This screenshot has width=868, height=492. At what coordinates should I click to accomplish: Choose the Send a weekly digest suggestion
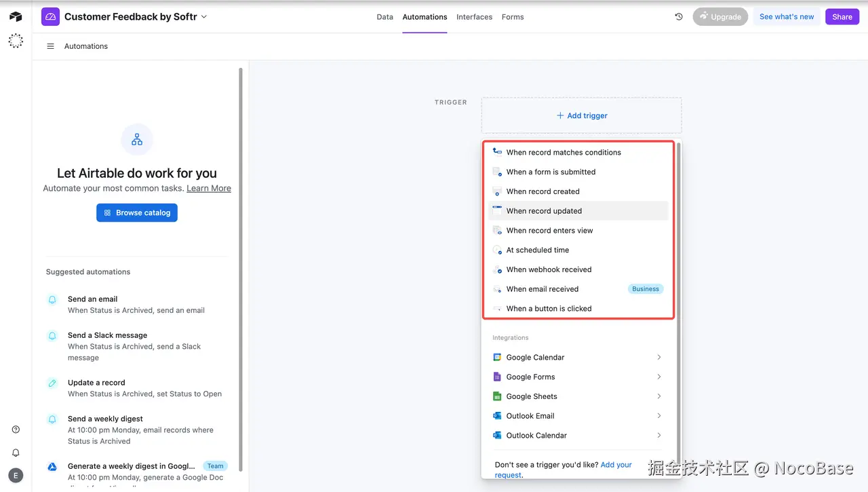tap(137, 430)
